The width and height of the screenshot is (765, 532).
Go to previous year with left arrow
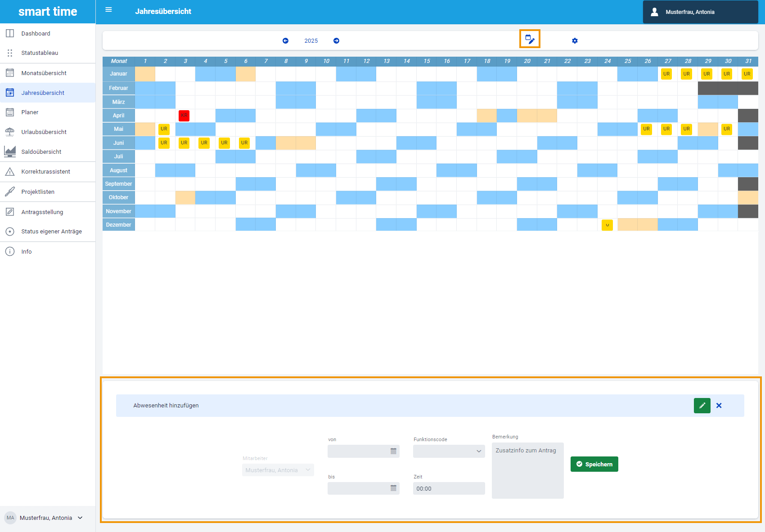[285, 41]
